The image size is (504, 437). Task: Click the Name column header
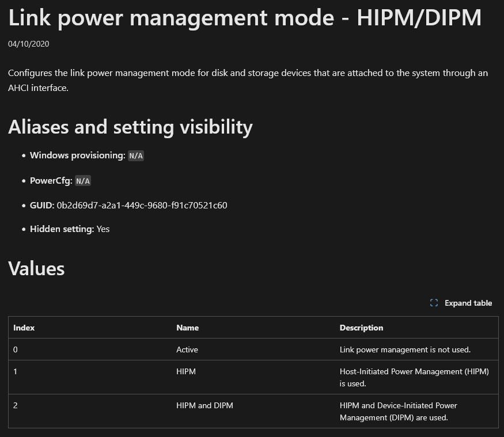pos(187,328)
